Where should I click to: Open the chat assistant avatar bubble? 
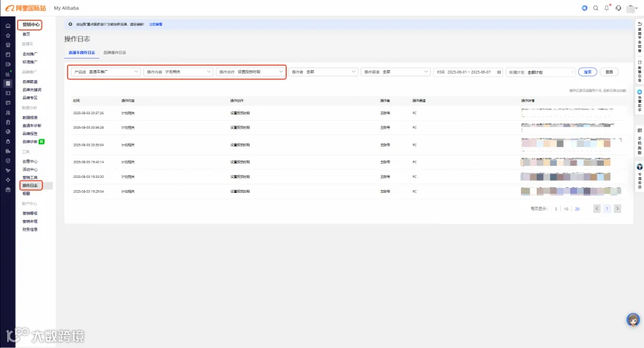tap(633, 319)
